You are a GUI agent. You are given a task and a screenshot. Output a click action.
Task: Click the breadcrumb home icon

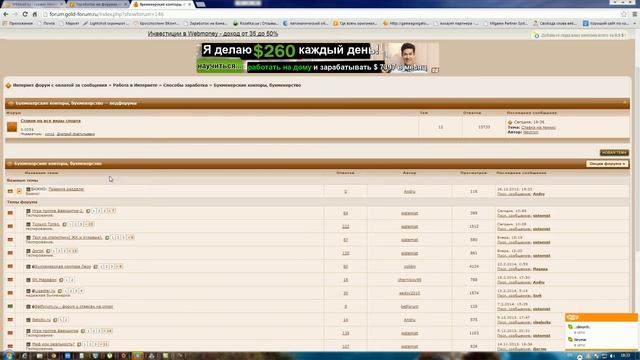(8, 85)
